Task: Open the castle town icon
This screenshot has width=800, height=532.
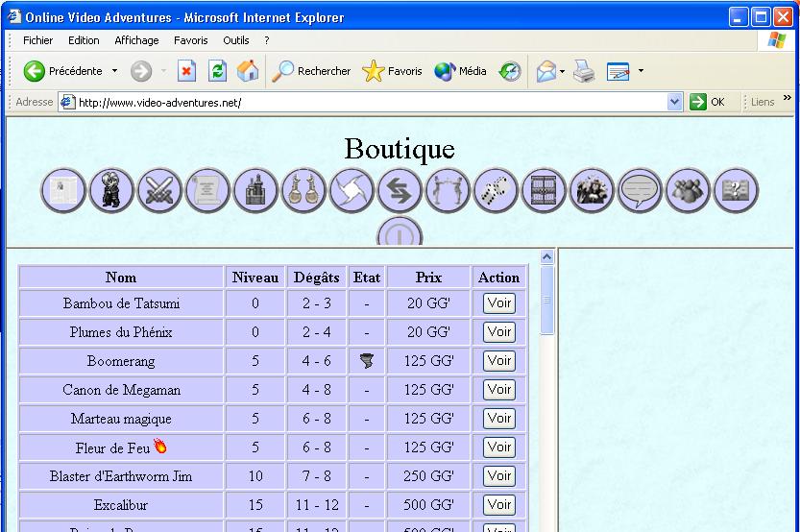Action: pos(255,191)
